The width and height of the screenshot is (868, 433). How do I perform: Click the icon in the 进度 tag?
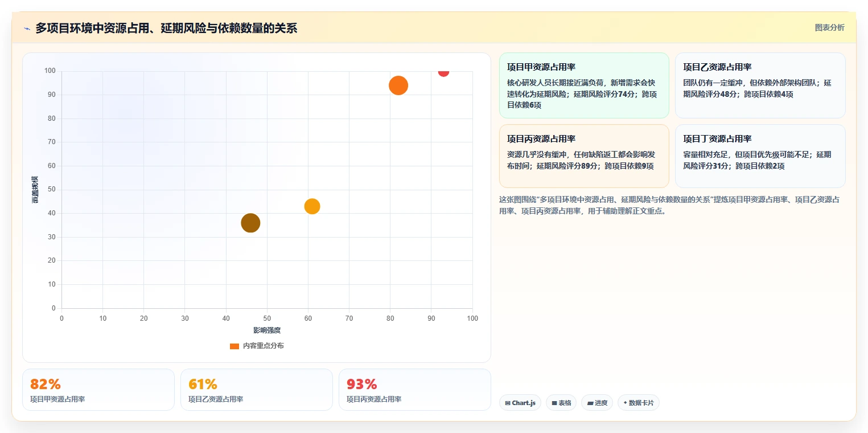[590, 403]
